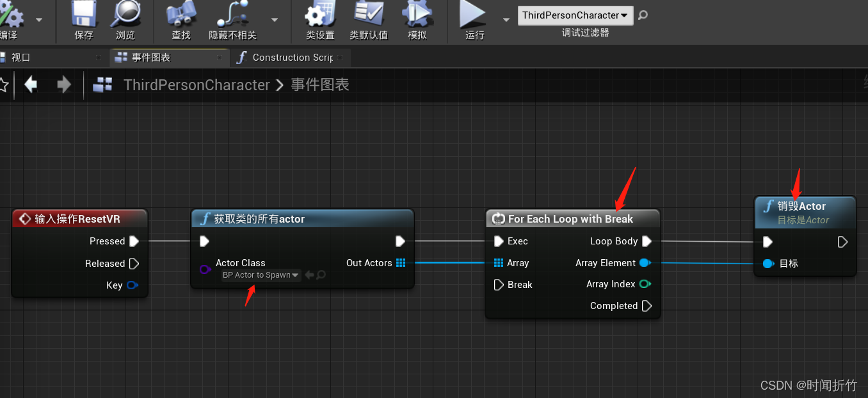This screenshot has height=398, width=868.
Task: Click the Released exec pin
Action: tap(134, 264)
